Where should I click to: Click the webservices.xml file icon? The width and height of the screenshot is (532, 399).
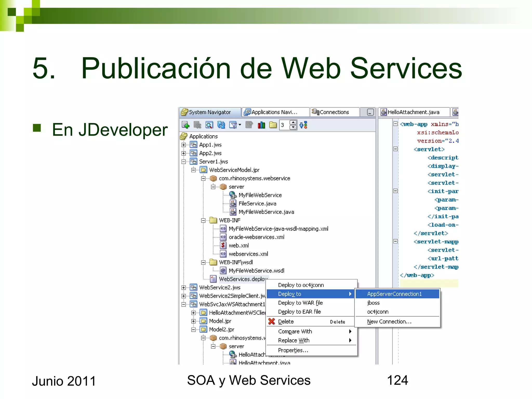click(x=223, y=254)
